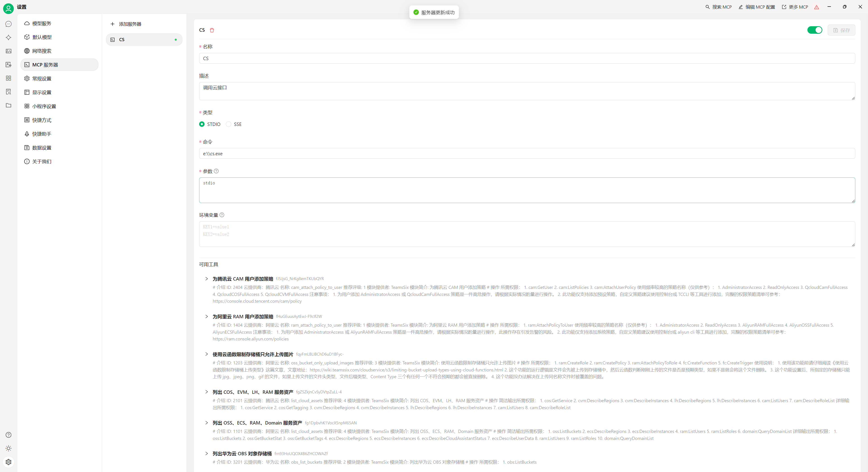Expand the 为阿里云 RAM 用户添加策略 tool
The image size is (868, 472).
pyautogui.click(x=207, y=316)
